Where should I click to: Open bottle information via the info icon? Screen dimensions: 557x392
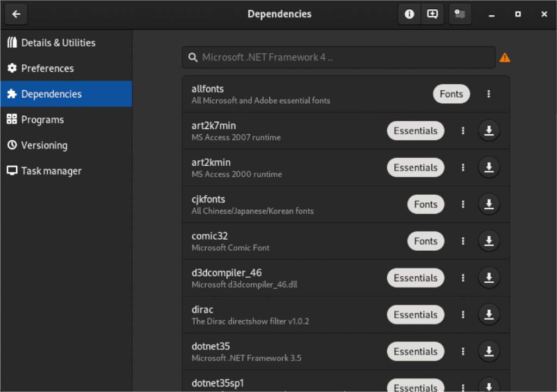pyautogui.click(x=409, y=14)
